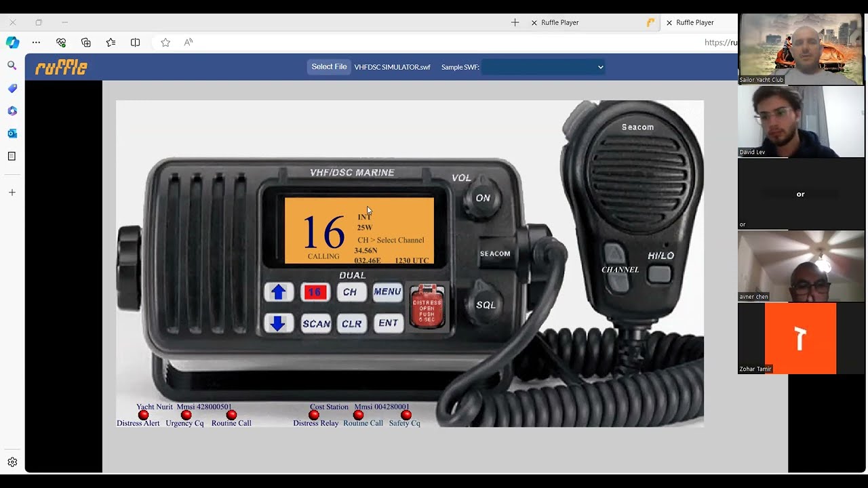
Task: Turn the VOL ON knob
Action: (x=482, y=198)
